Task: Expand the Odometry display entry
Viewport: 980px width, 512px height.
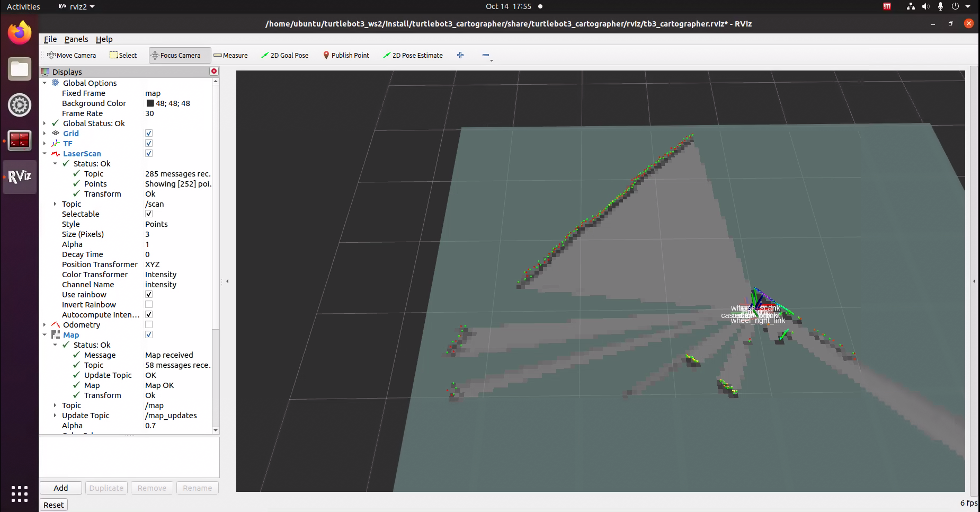Action: (45, 324)
